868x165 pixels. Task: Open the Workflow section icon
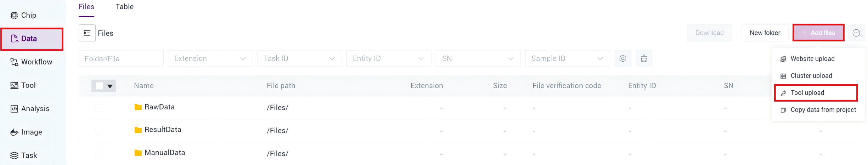click(x=14, y=62)
